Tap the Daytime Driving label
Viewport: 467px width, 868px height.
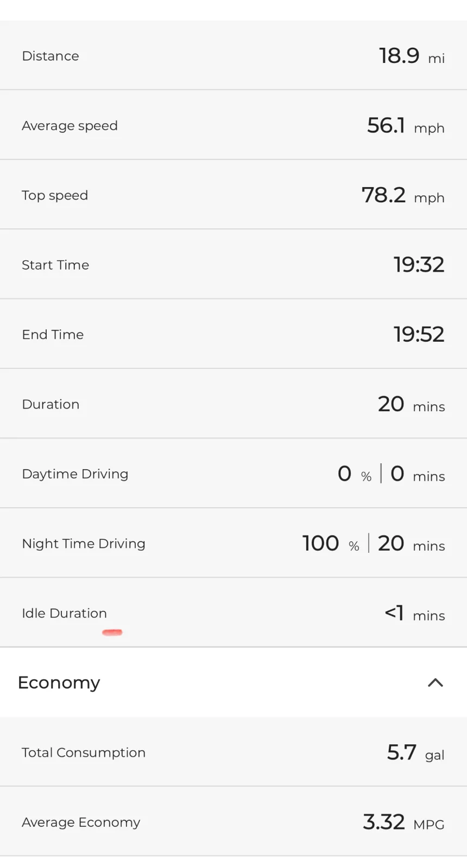click(75, 474)
